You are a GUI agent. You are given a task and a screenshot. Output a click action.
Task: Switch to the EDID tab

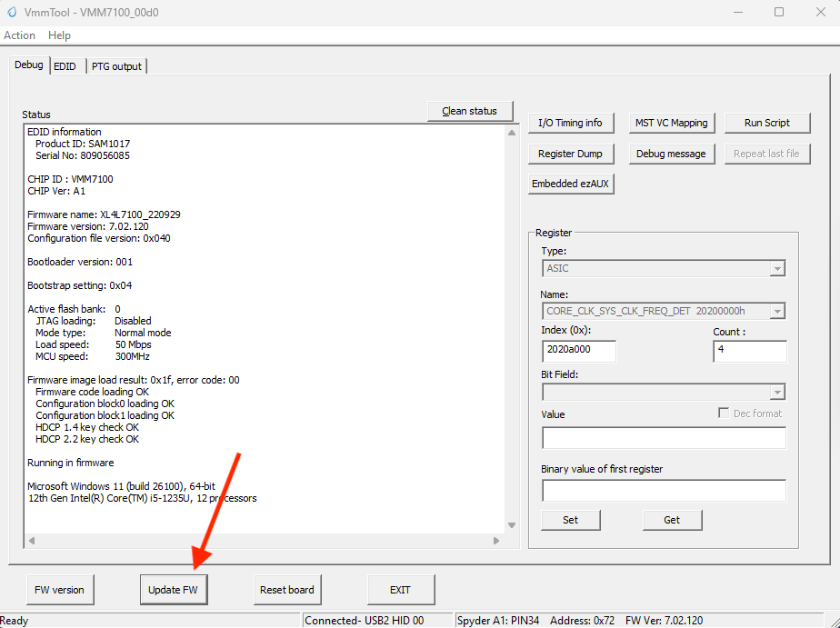(65, 65)
